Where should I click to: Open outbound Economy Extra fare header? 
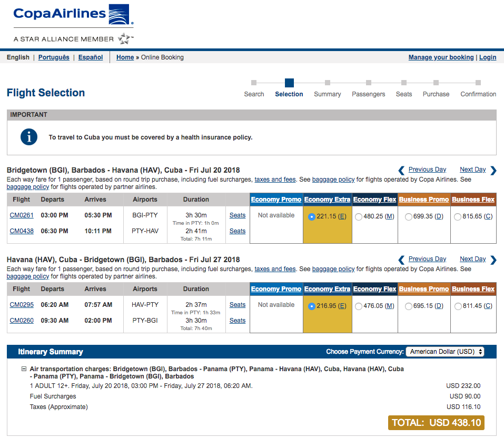(327, 199)
